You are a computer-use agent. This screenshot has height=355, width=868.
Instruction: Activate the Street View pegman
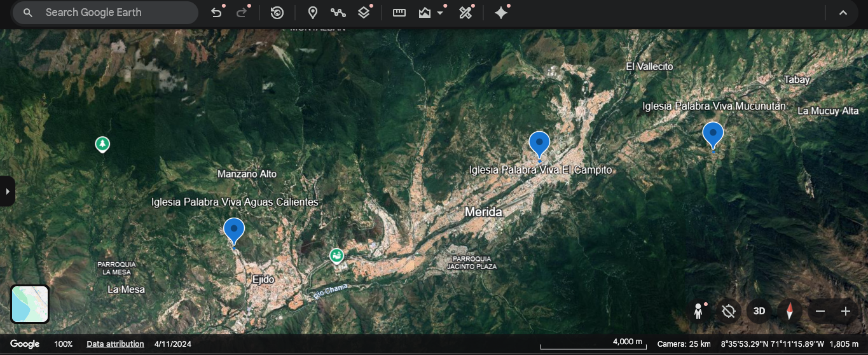698,311
